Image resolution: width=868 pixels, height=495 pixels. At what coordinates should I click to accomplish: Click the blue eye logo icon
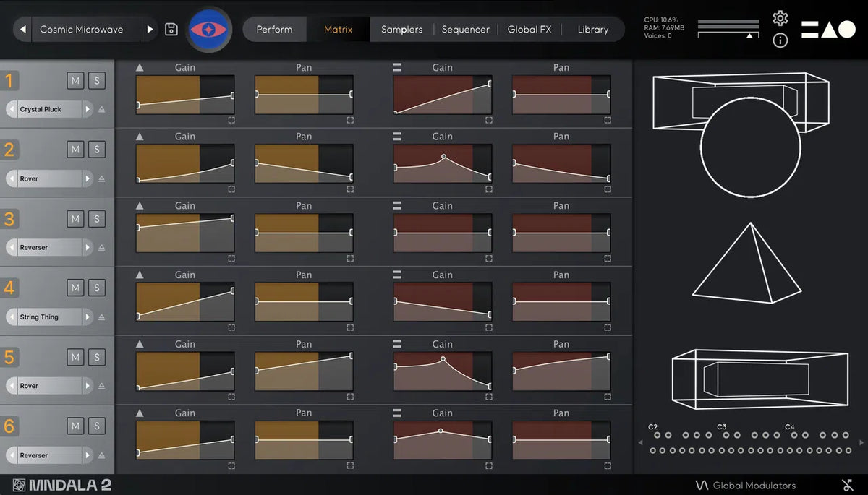(208, 30)
